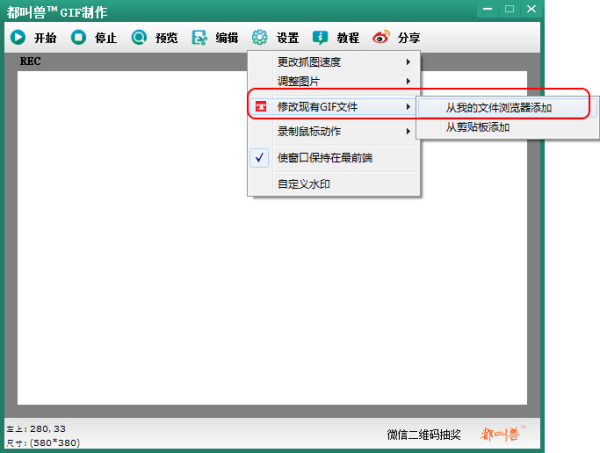Maximize the GIF maker window

click(509, 9)
